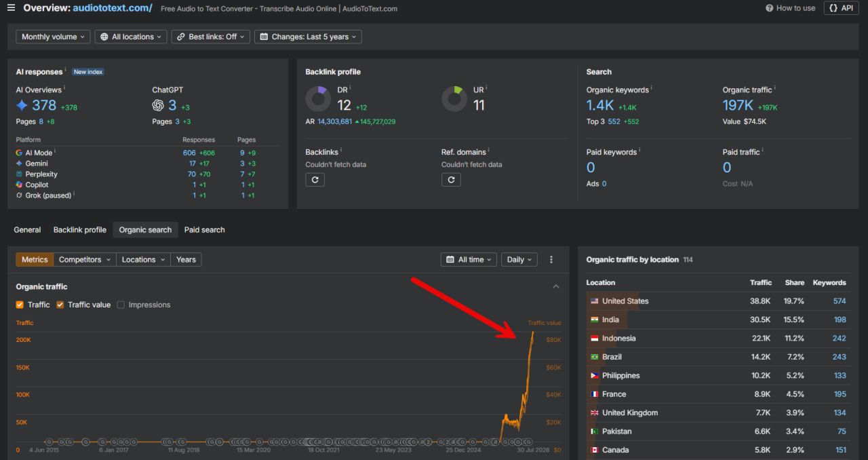868x460 pixels.
Task: Switch to the Backlink profile tab
Action: click(80, 230)
